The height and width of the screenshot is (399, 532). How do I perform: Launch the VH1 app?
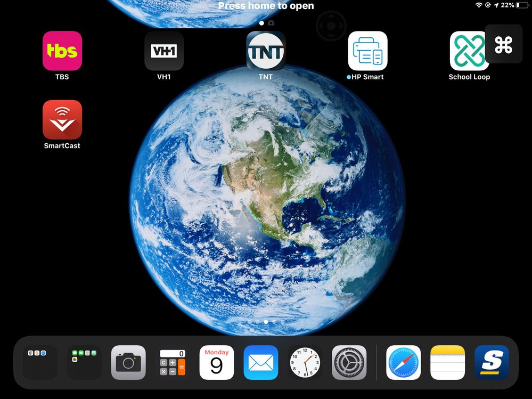click(x=164, y=51)
